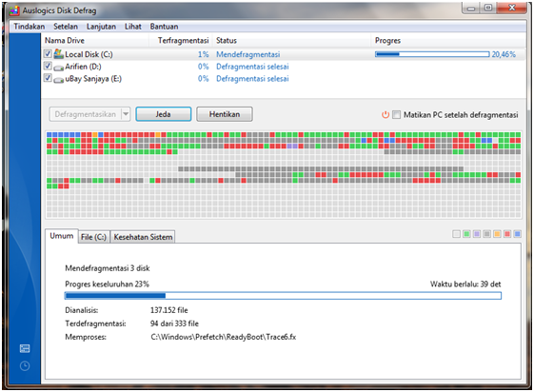Sort by the Nama Drive column header
This screenshot has height=392, width=534.
pyautogui.click(x=95, y=41)
